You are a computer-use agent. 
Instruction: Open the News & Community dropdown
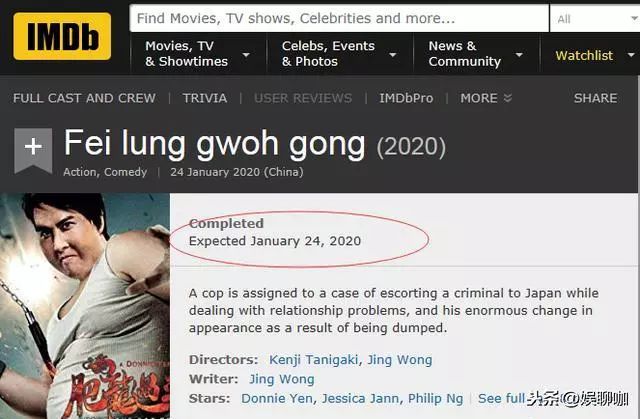(x=476, y=54)
